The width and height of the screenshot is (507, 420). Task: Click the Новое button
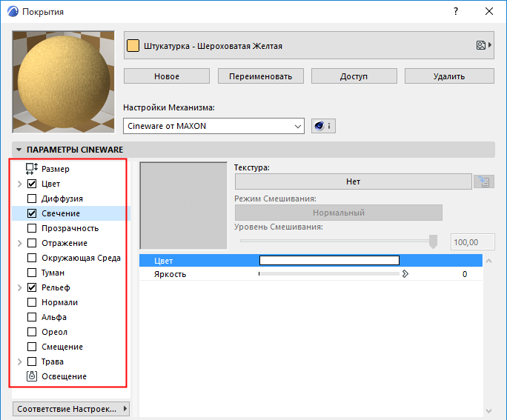point(167,76)
